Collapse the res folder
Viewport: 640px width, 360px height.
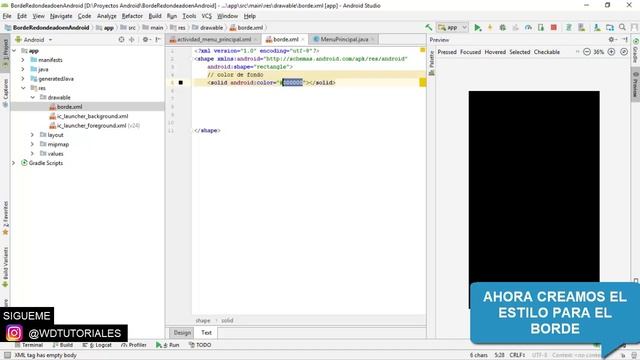coord(23,88)
